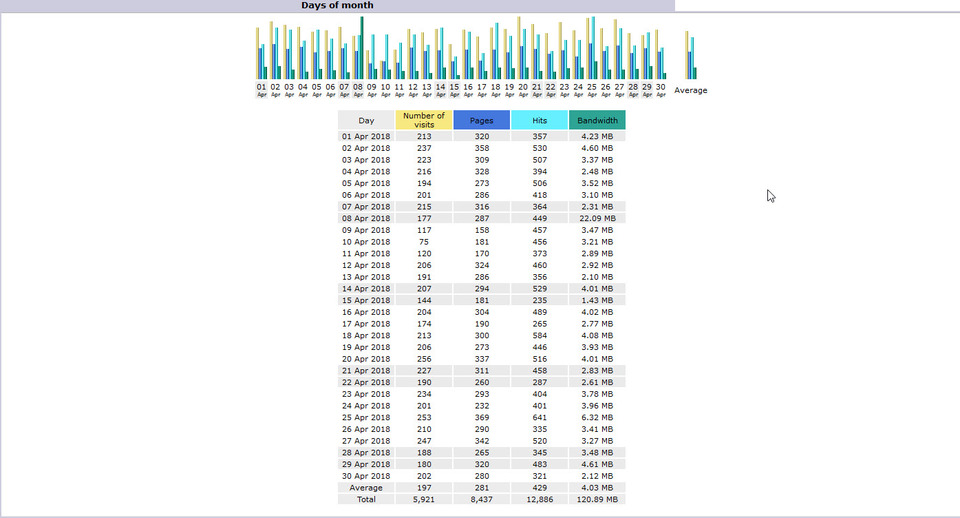Screen dimensions: 960x518
Task: Click the "25 Apr 2018" row date
Action: point(366,417)
